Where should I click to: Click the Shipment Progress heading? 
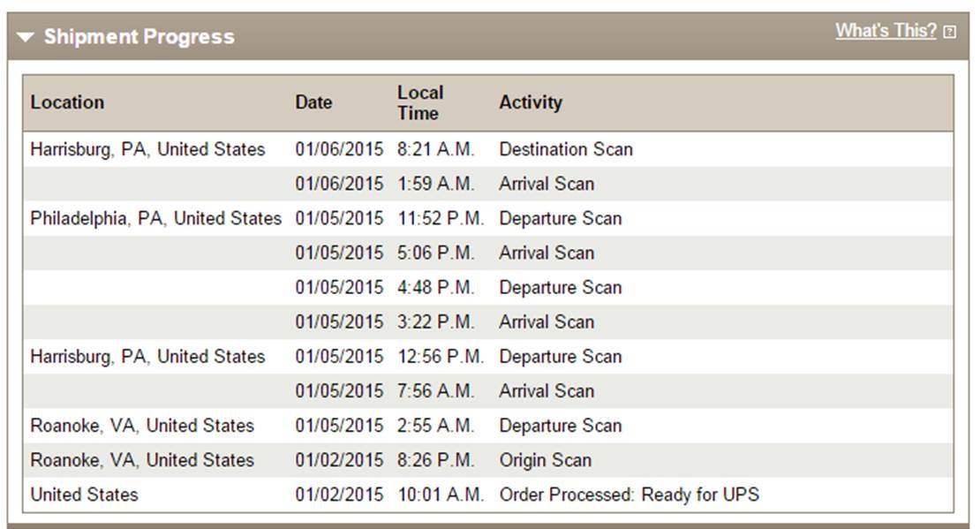[x=139, y=37]
